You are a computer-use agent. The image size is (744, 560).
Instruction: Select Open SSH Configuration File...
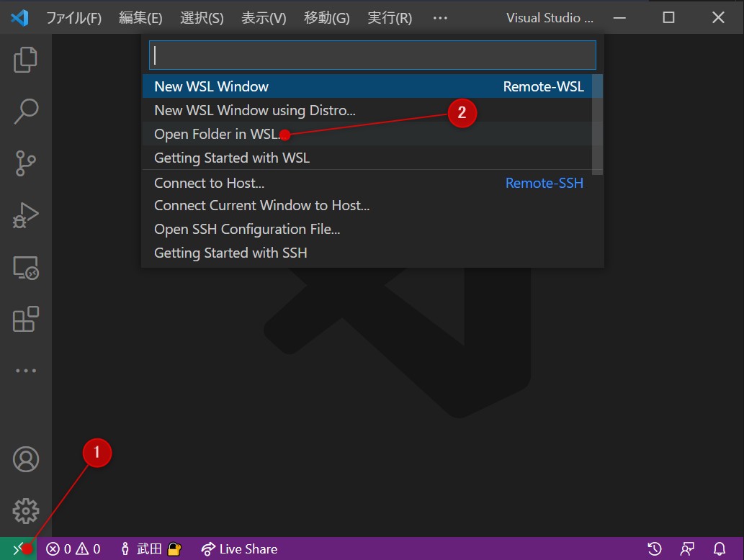pos(367,229)
